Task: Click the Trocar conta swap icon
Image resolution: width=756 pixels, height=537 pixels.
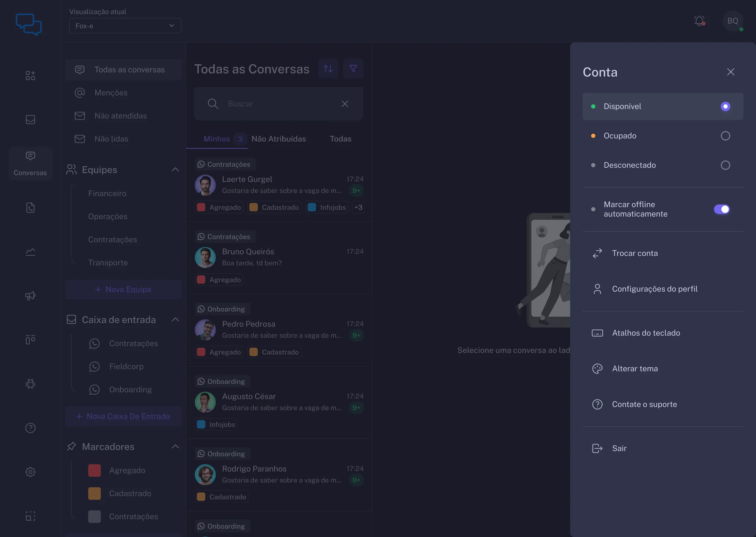Action: click(x=597, y=253)
